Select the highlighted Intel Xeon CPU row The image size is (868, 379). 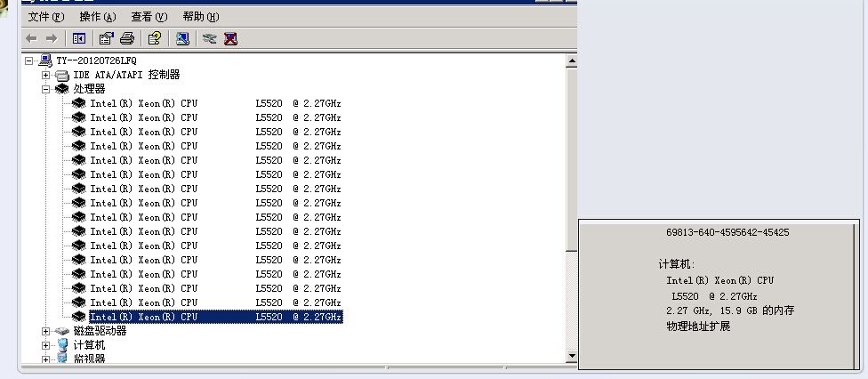point(216,317)
